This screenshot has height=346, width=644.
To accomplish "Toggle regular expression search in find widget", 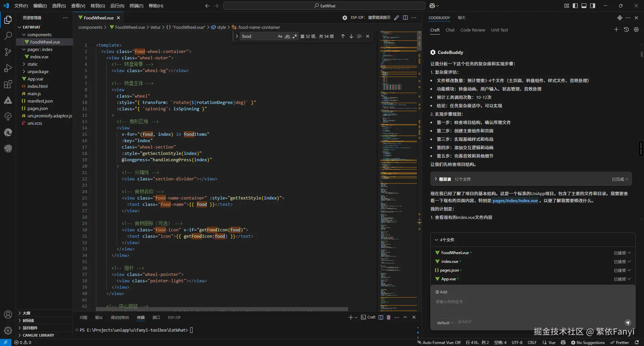I will 295,36.
